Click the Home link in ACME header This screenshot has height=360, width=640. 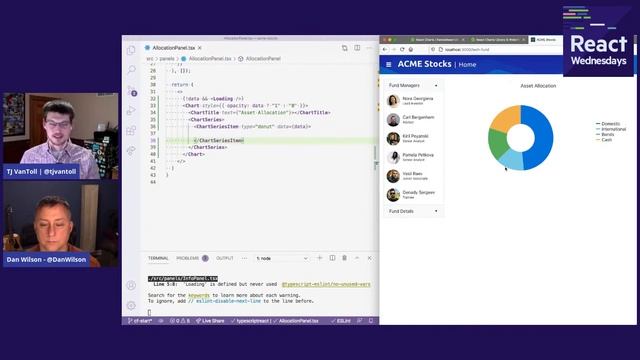point(467,64)
